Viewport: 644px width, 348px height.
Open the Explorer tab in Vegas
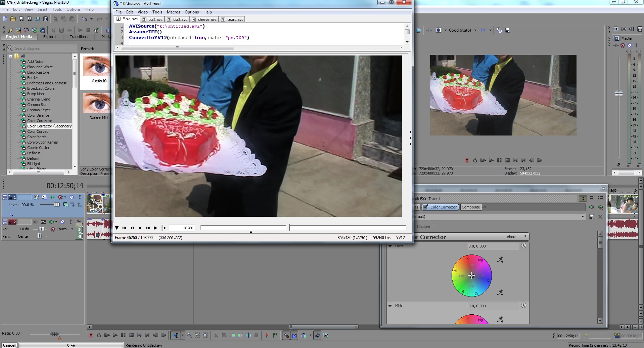[50, 37]
